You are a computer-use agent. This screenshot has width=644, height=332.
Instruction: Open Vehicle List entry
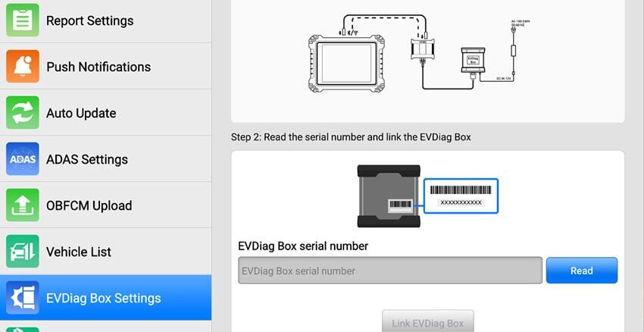click(x=105, y=252)
